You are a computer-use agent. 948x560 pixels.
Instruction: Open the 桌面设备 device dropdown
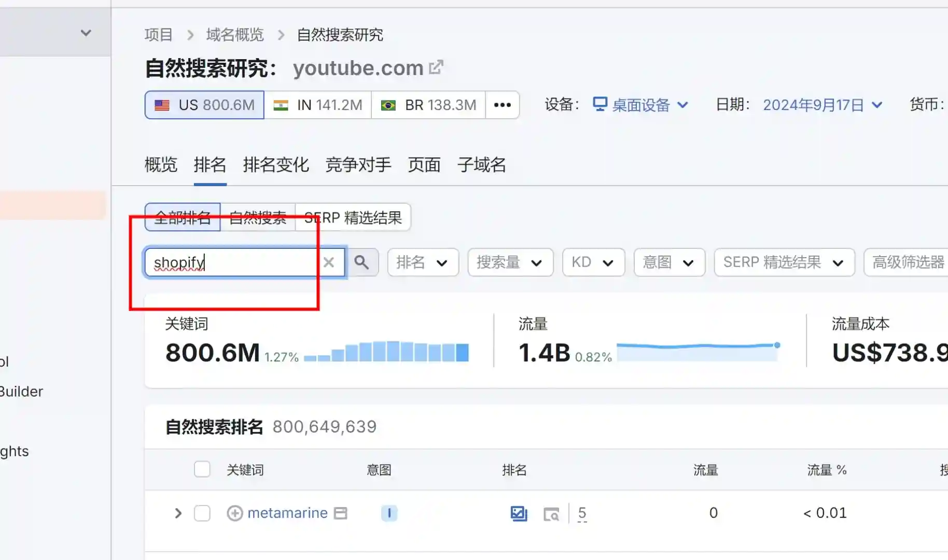click(641, 105)
